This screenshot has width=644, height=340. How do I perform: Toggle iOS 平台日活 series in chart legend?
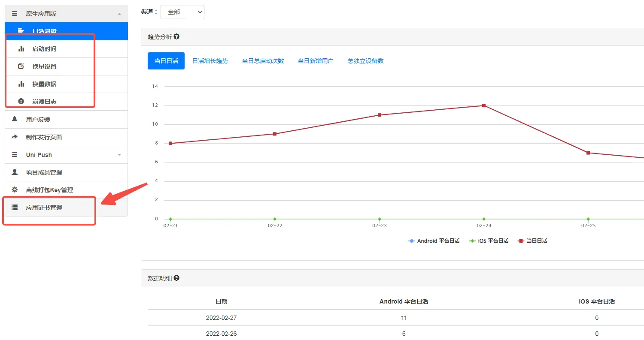(x=489, y=241)
